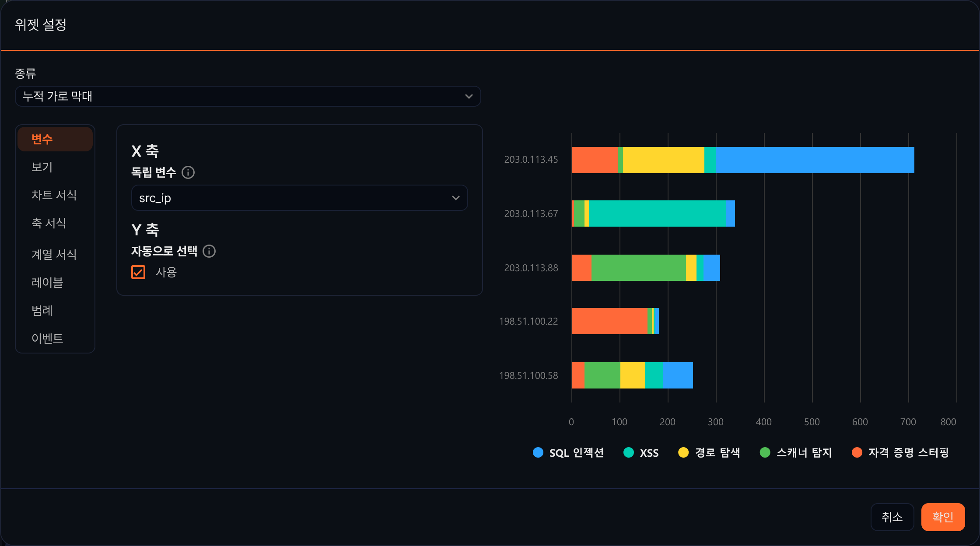Image resolution: width=980 pixels, height=546 pixels.
Task: Open the src_ip independent variable dropdown
Action: pos(300,198)
